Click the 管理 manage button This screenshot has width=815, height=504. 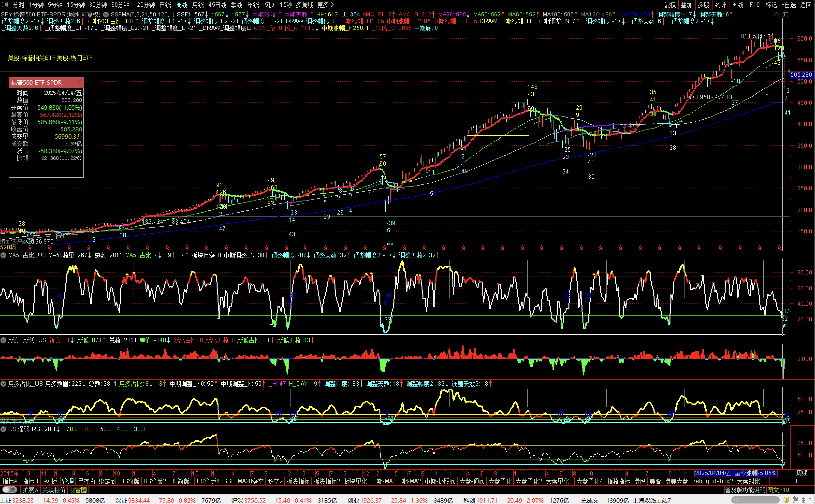pos(68,481)
